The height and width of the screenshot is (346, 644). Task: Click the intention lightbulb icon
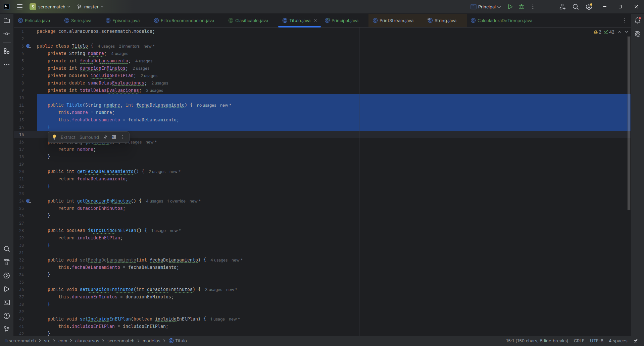54,137
